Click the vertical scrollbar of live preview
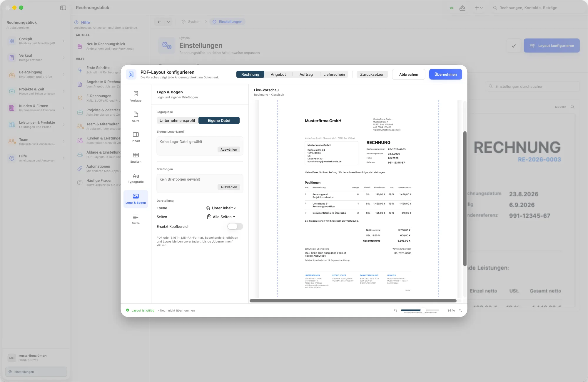The image size is (588, 382). pos(465,199)
